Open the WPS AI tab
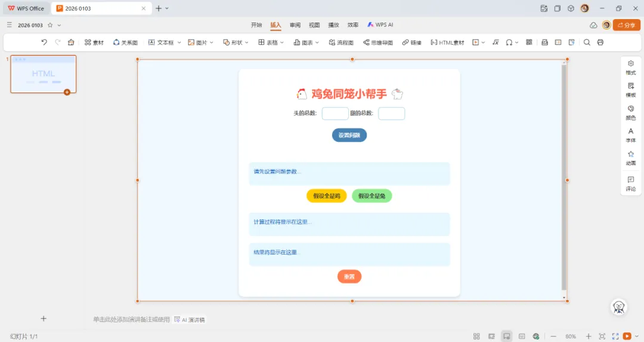644x342 pixels. [x=380, y=25]
